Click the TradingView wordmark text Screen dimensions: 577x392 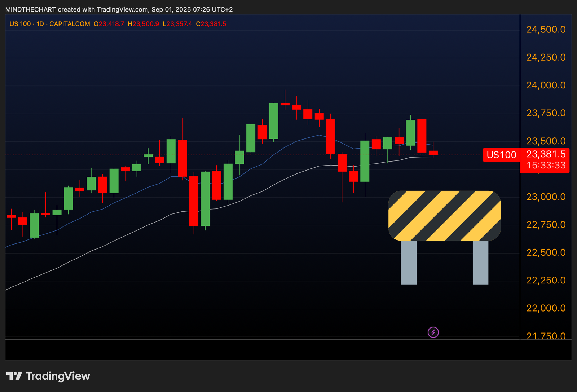[x=58, y=376]
